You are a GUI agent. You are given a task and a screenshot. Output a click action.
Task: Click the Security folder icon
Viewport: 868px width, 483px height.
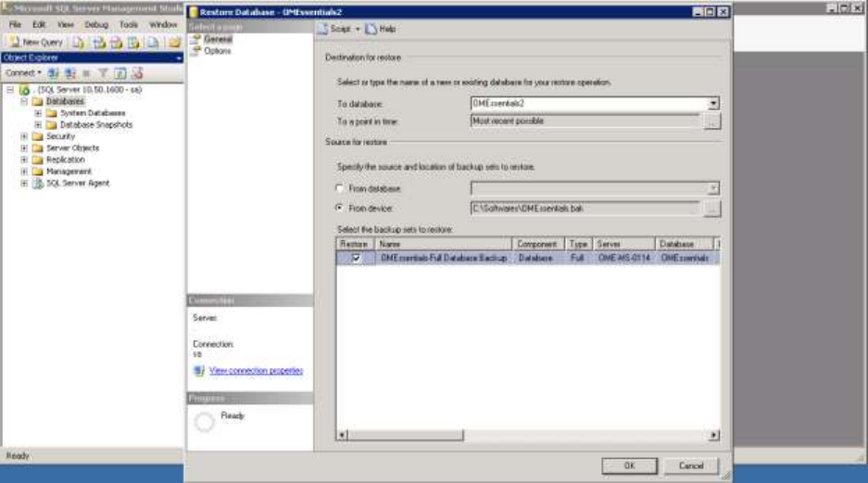click(x=38, y=136)
